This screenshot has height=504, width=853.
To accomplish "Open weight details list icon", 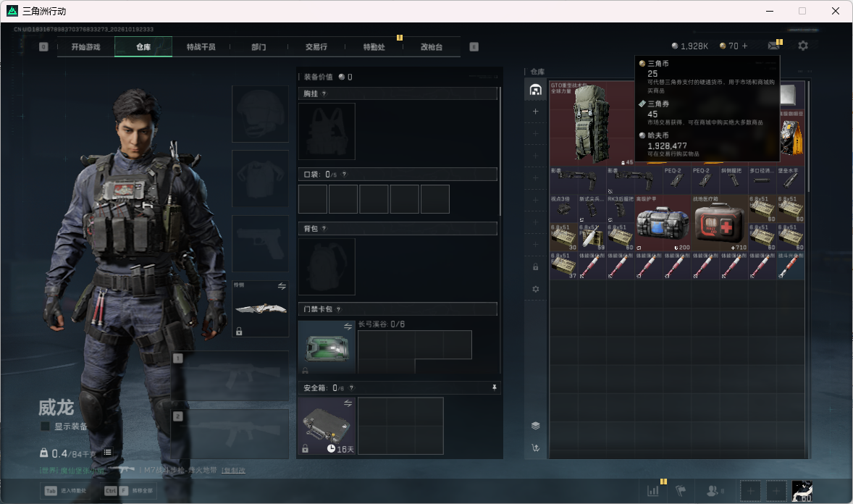I will tap(108, 453).
